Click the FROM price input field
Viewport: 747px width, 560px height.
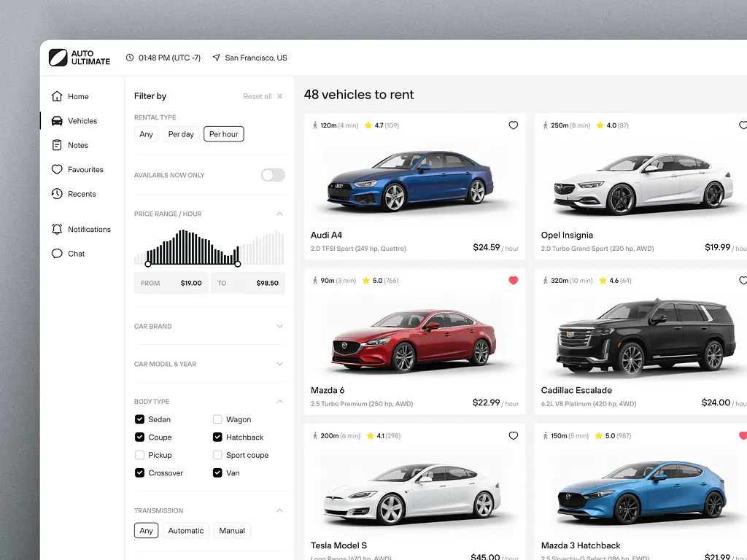(171, 283)
